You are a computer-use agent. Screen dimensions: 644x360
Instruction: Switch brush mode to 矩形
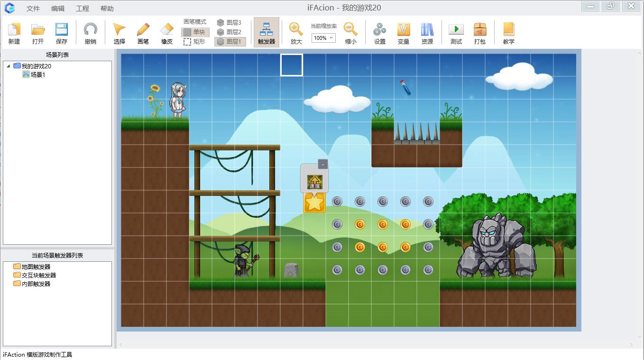(195, 41)
